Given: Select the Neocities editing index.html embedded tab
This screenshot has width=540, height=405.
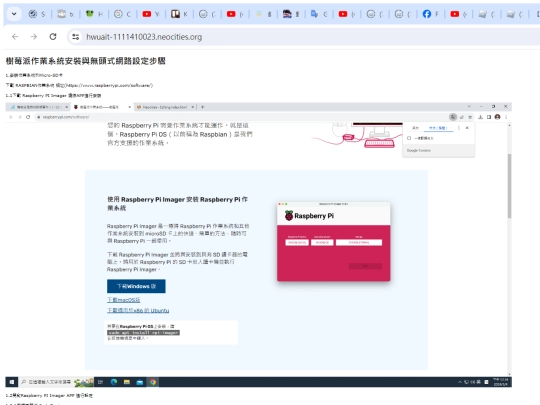Looking at the screenshot, I should [x=166, y=107].
